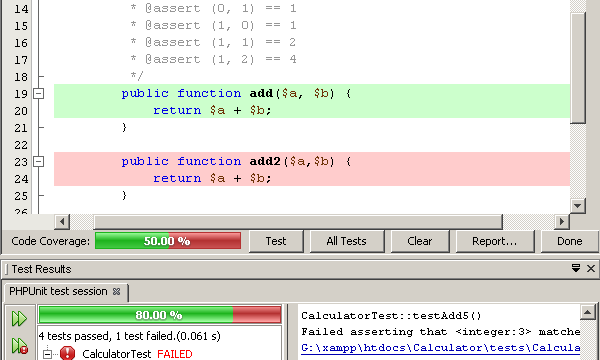Image resolution: width=600 pixels, height=360 pixels.
Task: Click the Test button in coverage bar
Action: [x=276, y=241]
